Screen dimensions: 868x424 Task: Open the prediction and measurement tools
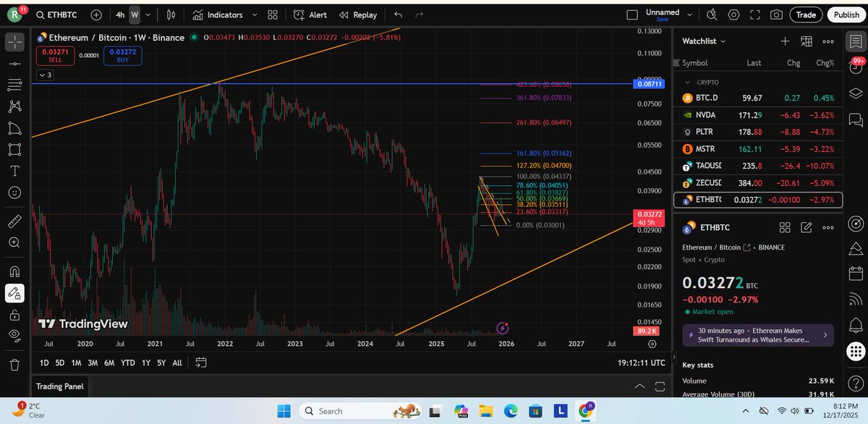pyautogui.click(x=14, y=128)
